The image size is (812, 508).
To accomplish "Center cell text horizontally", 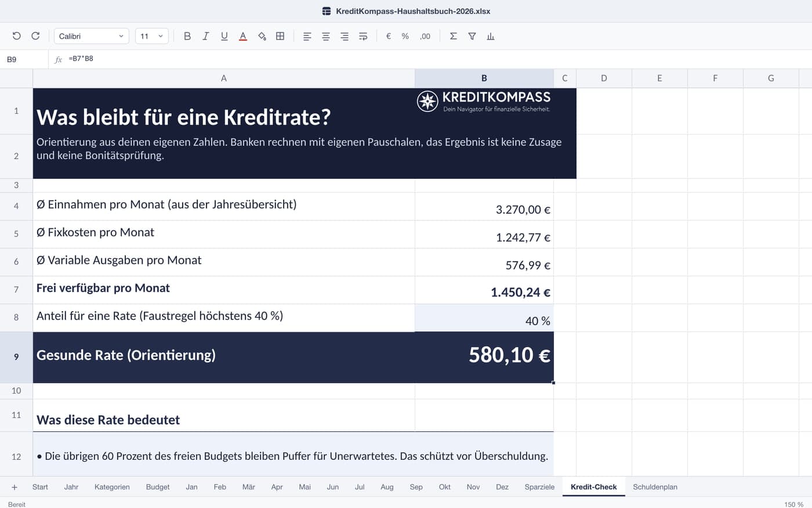I will click(326, 36).
